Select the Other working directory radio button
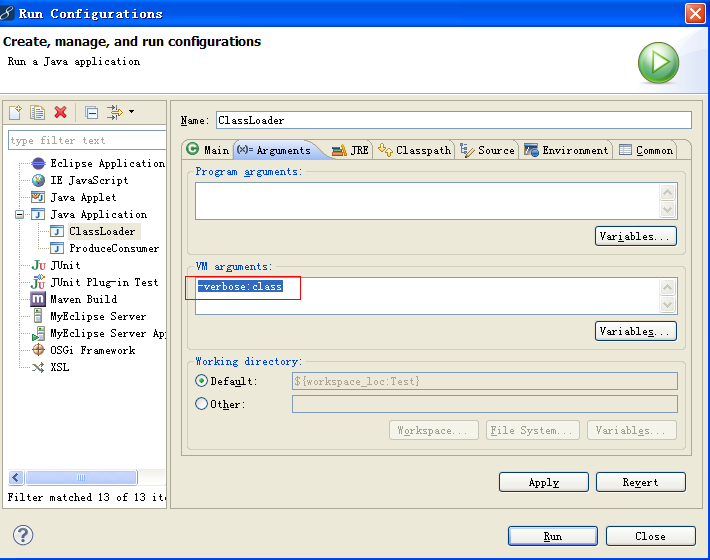710x560 pixels. [x=201, y=403]
